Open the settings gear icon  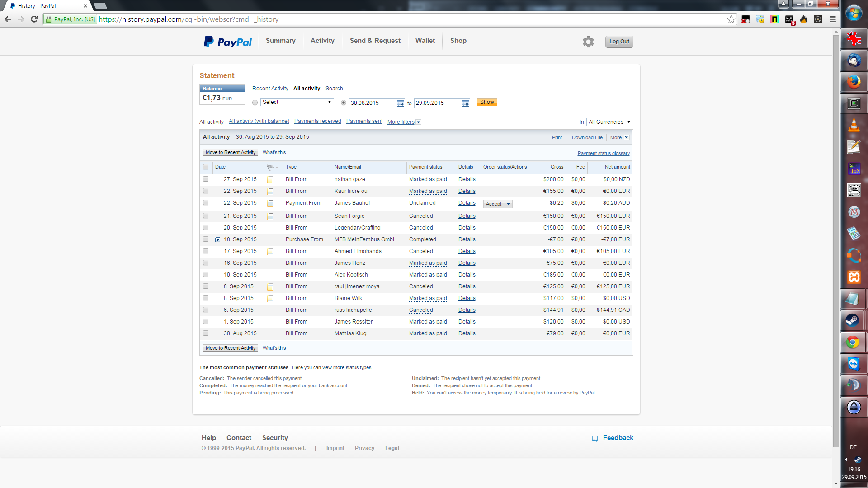[588, 42]
